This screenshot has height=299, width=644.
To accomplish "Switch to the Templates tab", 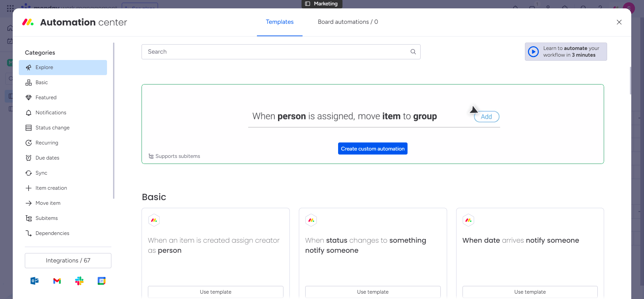I will (x=279, y=22).
